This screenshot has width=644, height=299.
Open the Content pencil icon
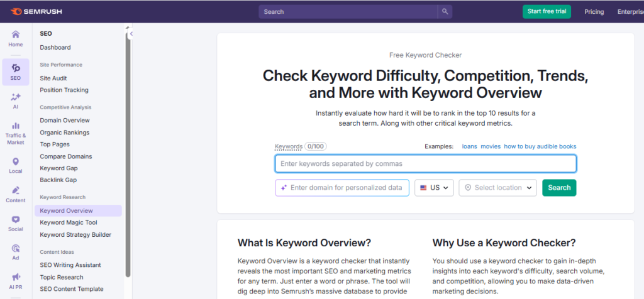16,191
